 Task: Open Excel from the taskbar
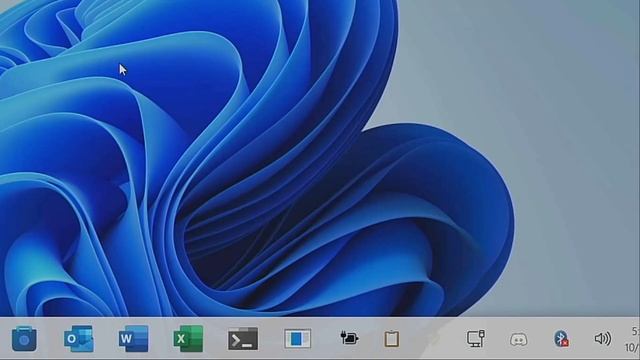tap(188, 338)
